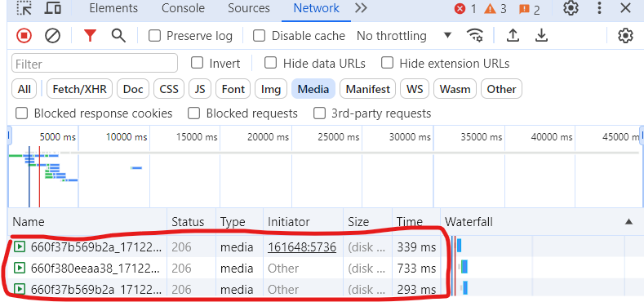Viewport: 644px width, 302px height.
Task: Filter by Wasm requests
Action: (x=455, y=89)
